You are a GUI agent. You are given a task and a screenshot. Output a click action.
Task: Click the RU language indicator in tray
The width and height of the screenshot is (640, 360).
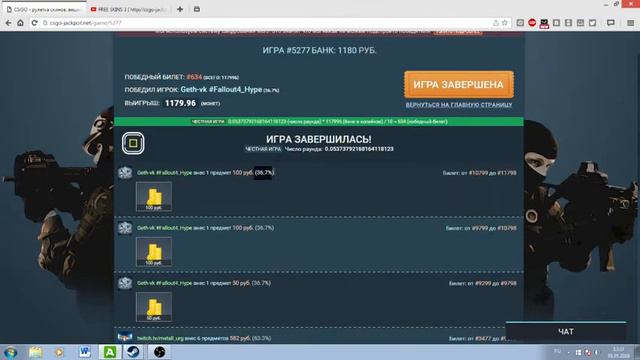pyautogui.click(x=557, y=352)
